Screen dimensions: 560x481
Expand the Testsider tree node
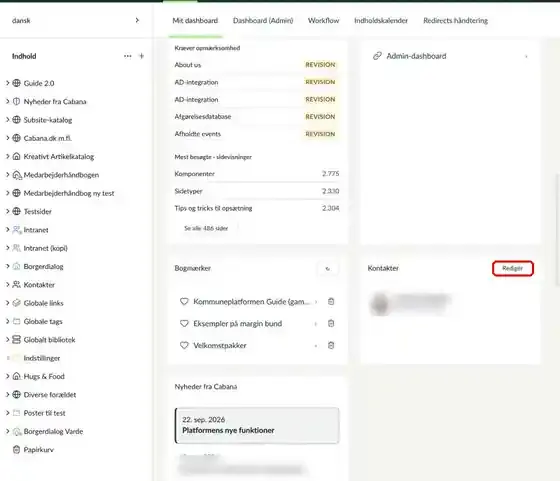pos(7,211)
